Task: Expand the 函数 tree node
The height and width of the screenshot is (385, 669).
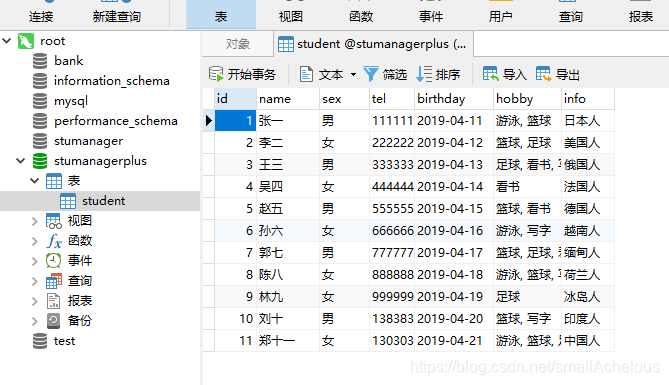Action: [x=35, y=241]
